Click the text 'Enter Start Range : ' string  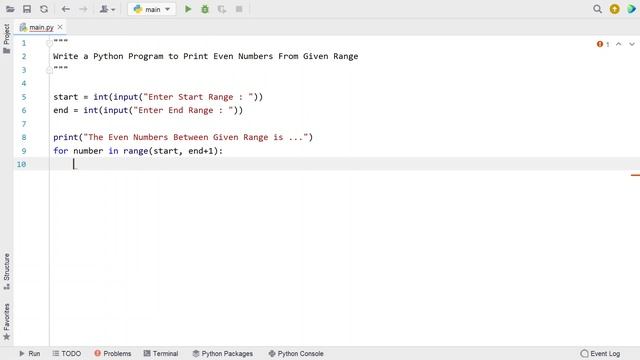coord(198,97)
